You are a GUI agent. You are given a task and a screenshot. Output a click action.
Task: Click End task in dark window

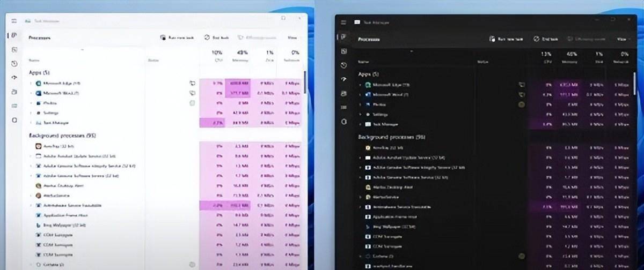click(x=546, y=39)
